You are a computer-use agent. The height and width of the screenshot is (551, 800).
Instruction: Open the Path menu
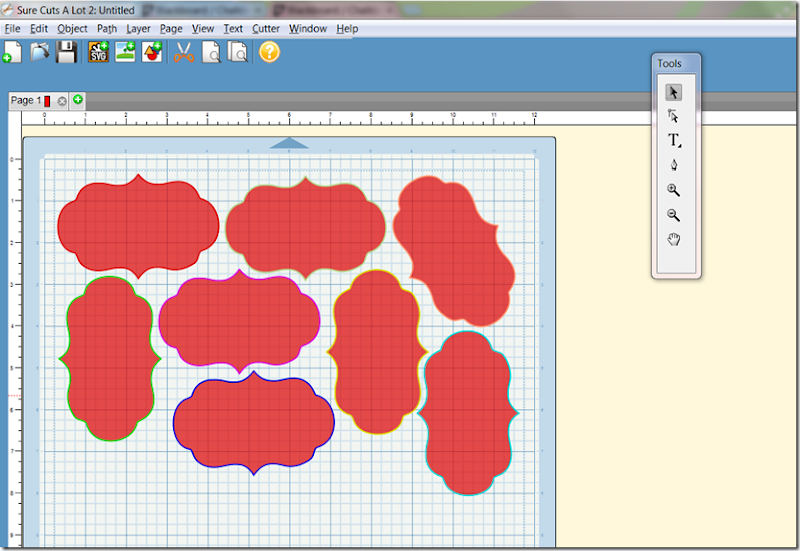107,29
